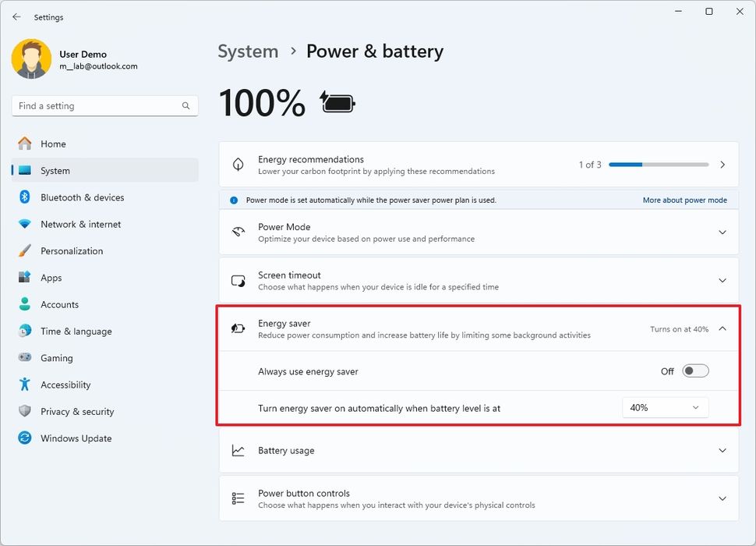Click the Find a setting search box
756x546 pixels.
(x=104, y=105)
